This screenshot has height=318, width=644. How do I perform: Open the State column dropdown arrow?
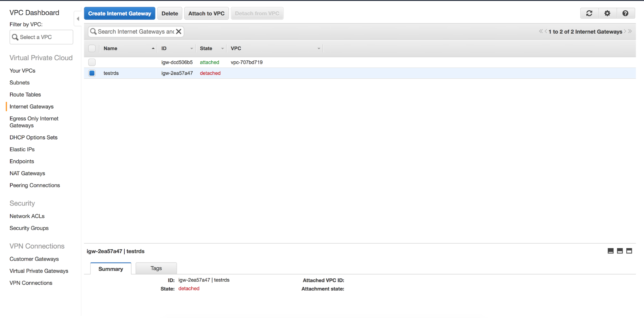222,49
